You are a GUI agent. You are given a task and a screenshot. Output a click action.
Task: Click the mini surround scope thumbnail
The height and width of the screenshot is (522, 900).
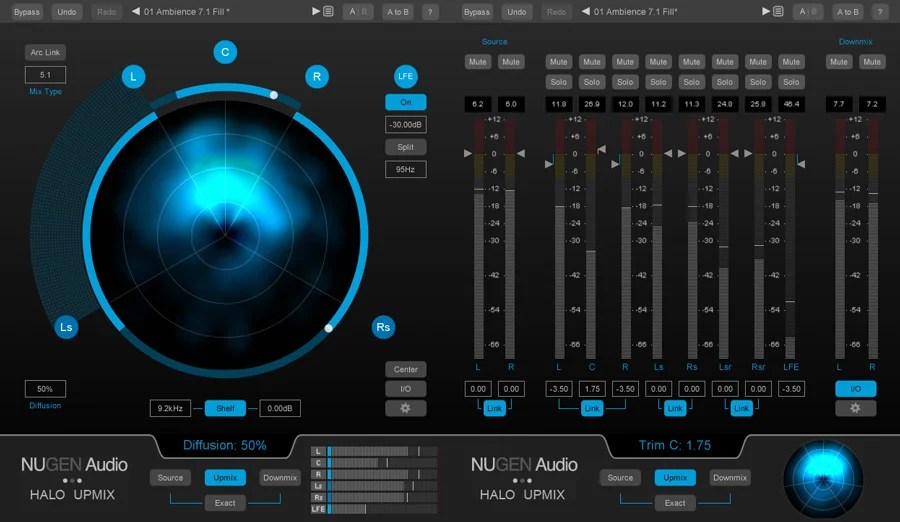(823, 479)
